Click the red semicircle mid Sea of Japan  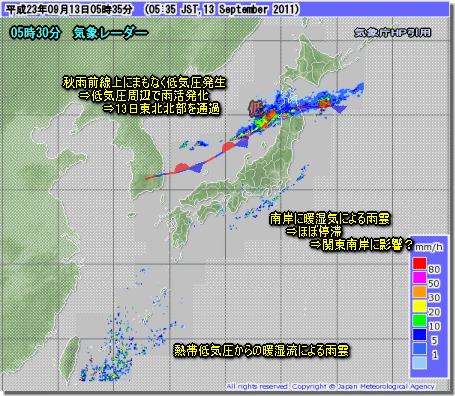(228, 146)
